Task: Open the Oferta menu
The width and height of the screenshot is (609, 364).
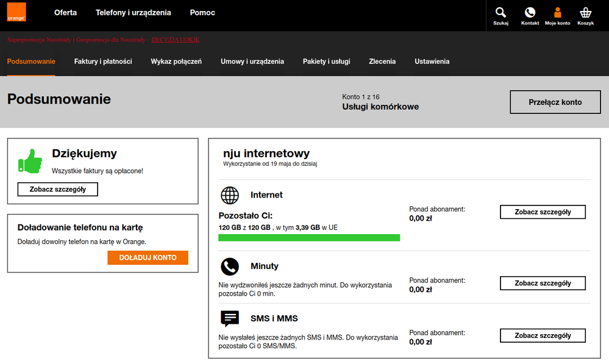Action: click(x=65, y=12)
